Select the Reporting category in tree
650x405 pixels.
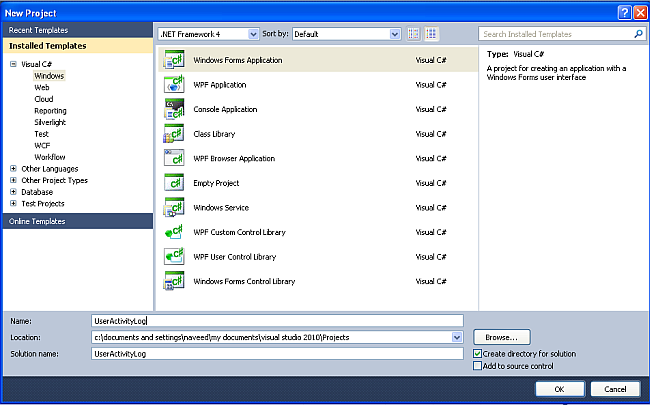(x=50, y=111)
